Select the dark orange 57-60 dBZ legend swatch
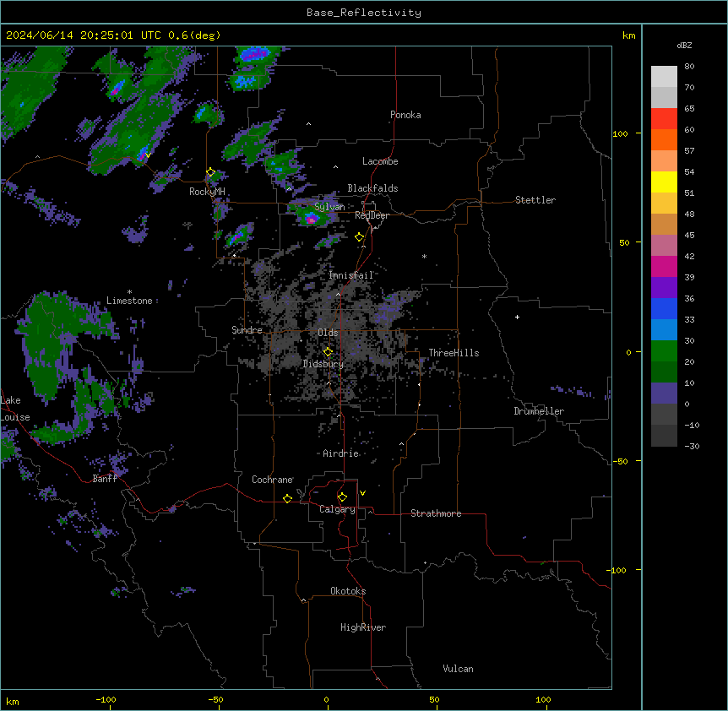 [x=664, y=139]
